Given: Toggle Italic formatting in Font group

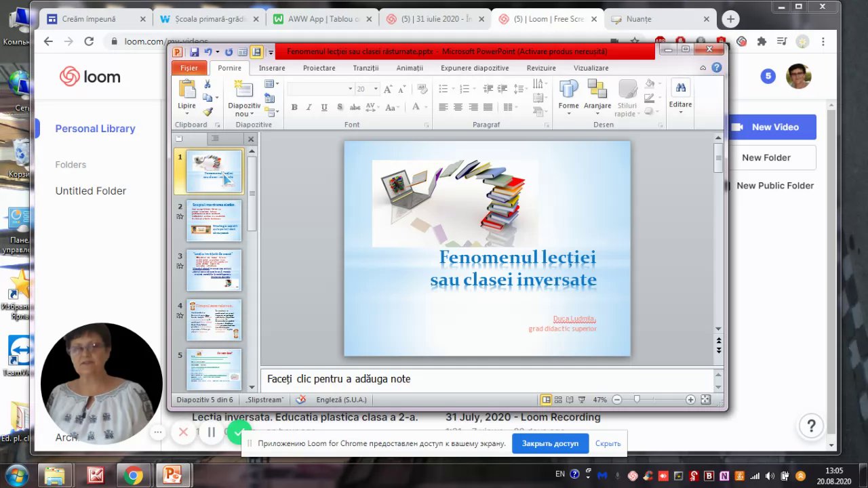Looking at the screenshot, I should [309, 107].
